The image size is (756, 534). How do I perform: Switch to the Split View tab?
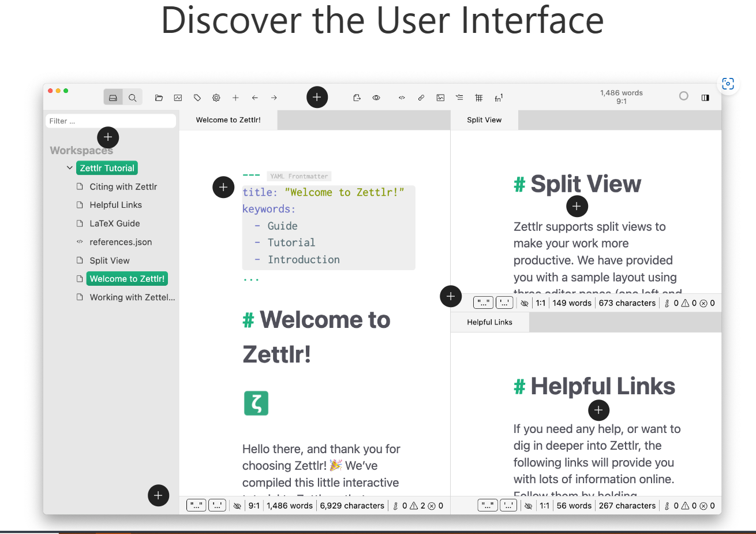click(x=484, y=120)
